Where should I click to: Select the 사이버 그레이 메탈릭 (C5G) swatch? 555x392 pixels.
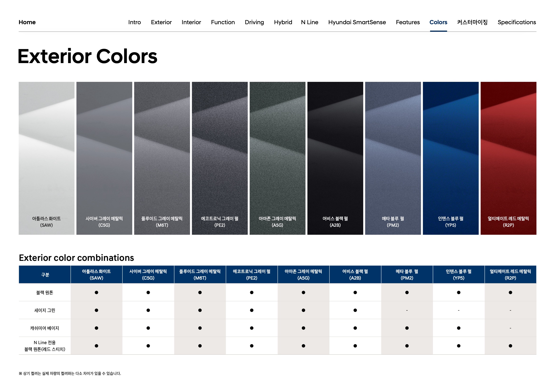click(104, 158)
